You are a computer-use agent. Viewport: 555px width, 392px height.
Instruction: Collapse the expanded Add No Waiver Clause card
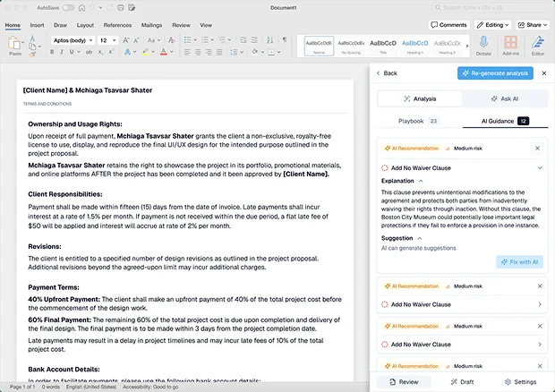coord(539,167)
